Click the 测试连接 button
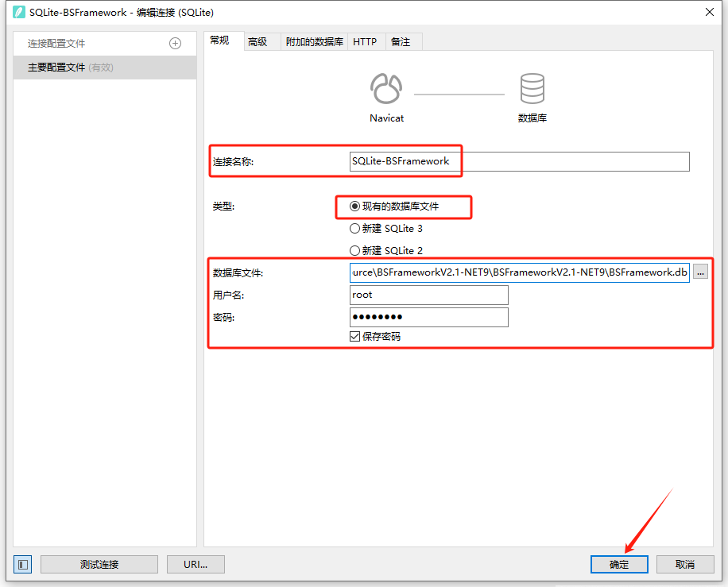728x587 pixels. pos(99,564)
